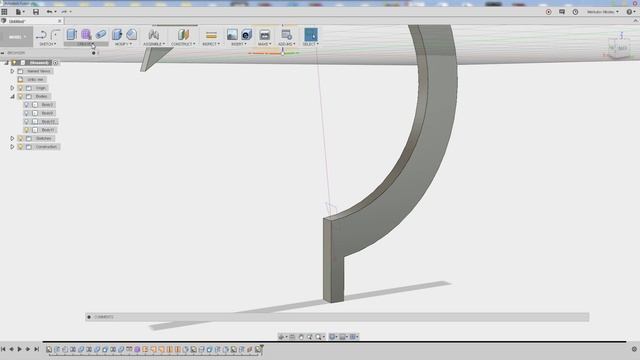Expand the Origin folder node

coord(12,88)
